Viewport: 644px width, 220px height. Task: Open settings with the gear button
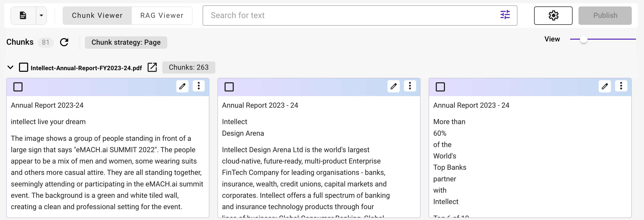pos(553,16)
